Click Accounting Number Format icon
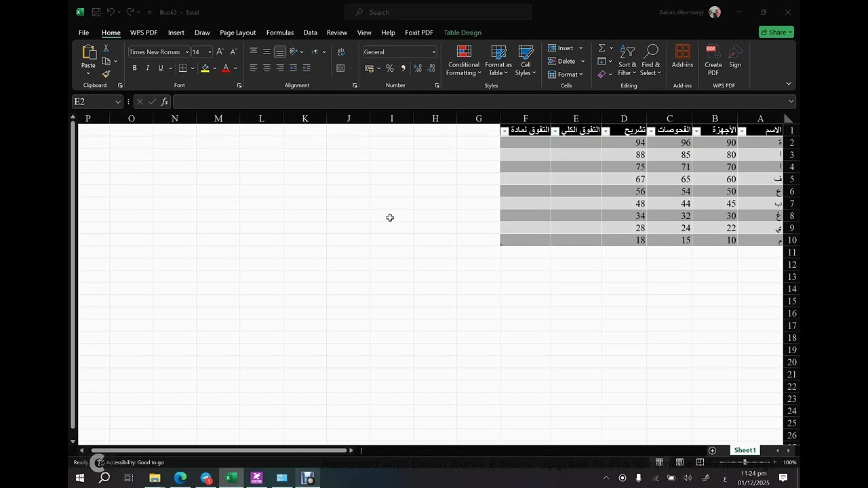The image size is (868, 488). point(369,68)
